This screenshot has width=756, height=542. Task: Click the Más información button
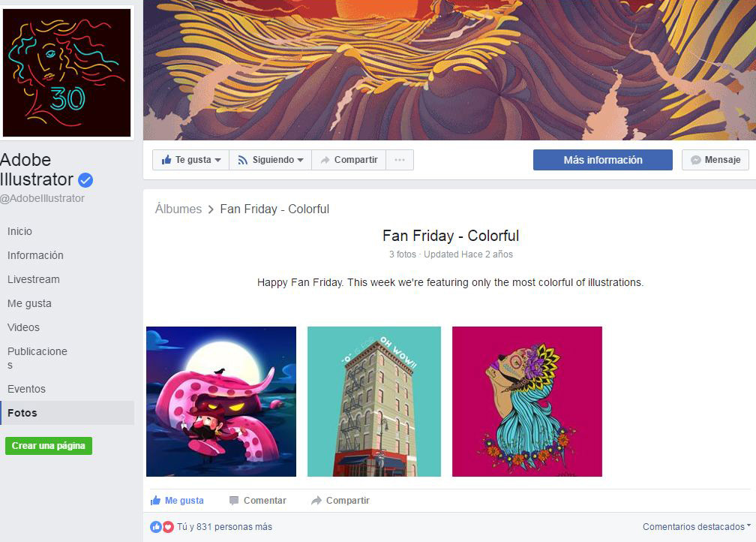[603, 160]
